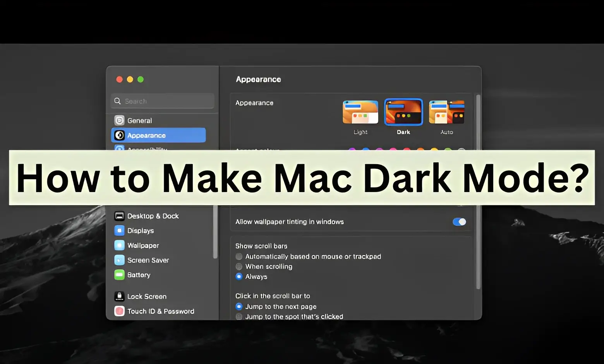Select the Dark appearance mode
This screenshot has width=604, height=364.
403,112
